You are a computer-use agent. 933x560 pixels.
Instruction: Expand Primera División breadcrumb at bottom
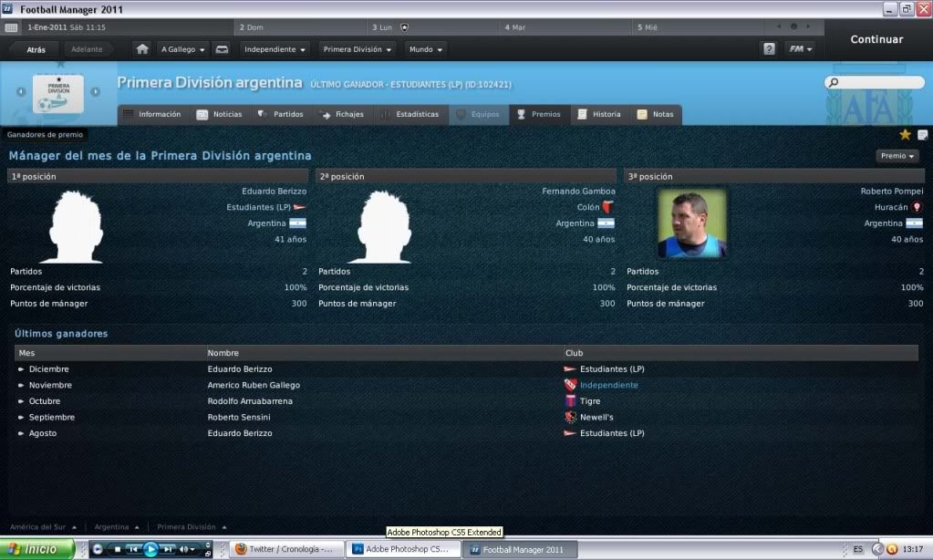192,527
